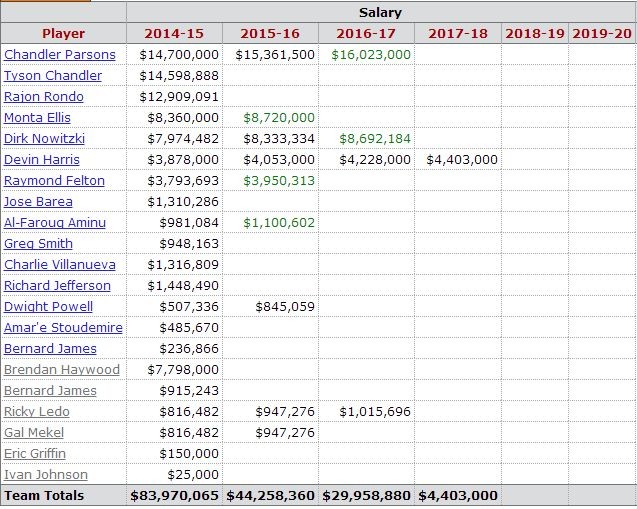Click the 2014-15 column header
Image resolution: width=637 pixels, height=509 pixels.
174,33
